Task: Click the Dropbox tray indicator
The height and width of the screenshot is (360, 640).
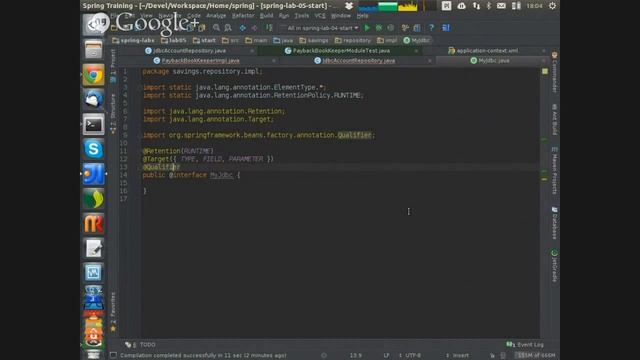Action: (x=349, y=6)
